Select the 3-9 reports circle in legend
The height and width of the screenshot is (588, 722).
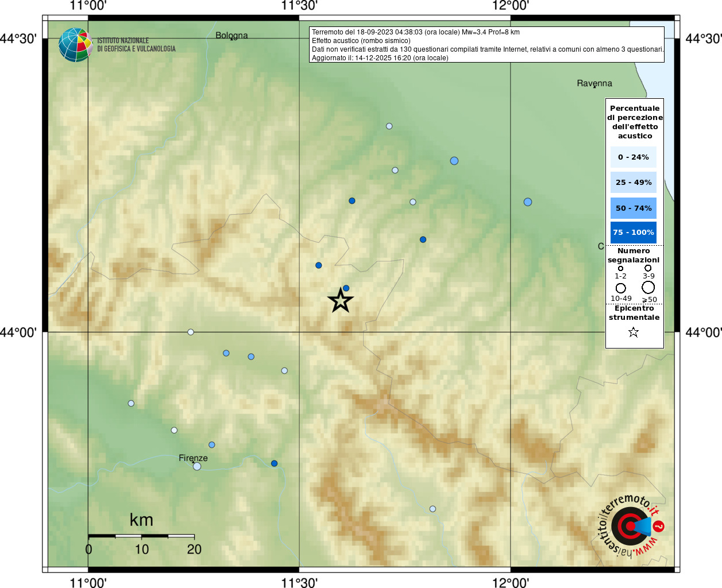point(648,268)
